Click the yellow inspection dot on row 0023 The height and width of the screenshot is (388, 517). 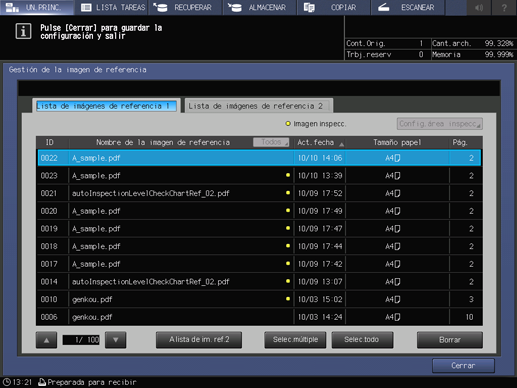(x=288, y=175)
